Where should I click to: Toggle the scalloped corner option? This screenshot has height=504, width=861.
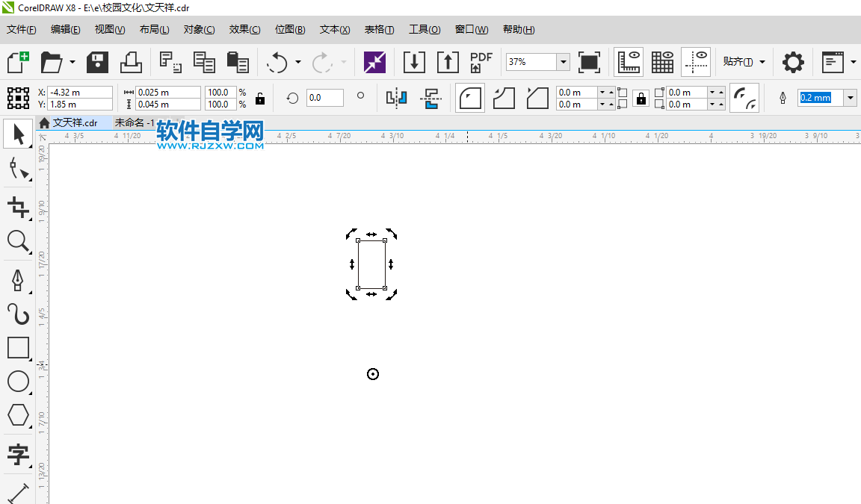(x=503, y=98)
